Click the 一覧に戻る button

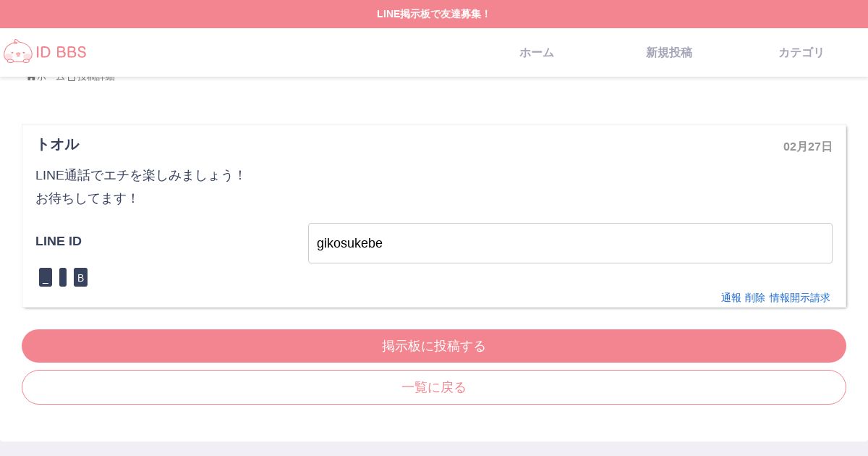click(434, 387)
